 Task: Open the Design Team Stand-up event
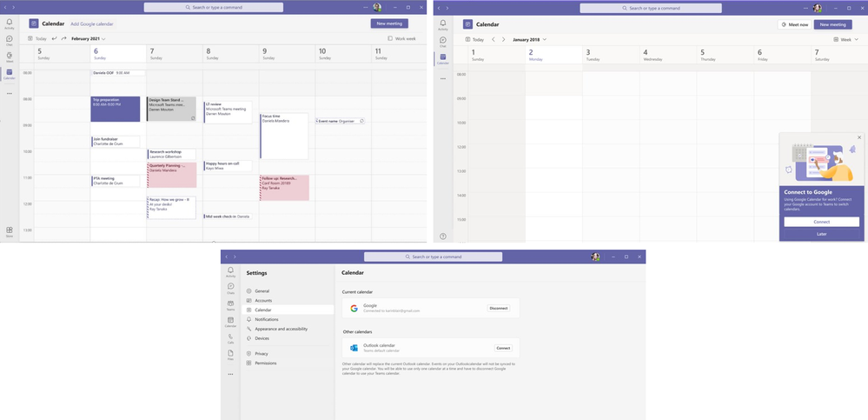pos(171,110)
